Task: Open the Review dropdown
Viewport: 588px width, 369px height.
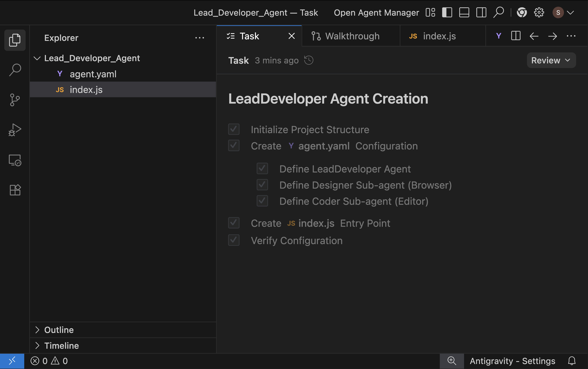Action: tap(551, 60)
